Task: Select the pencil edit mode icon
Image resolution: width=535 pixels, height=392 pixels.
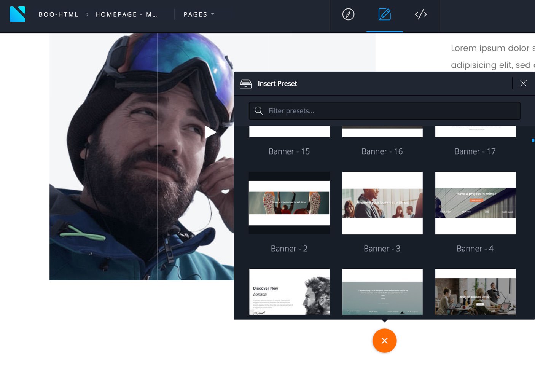Action: click(x=384, y=14)
